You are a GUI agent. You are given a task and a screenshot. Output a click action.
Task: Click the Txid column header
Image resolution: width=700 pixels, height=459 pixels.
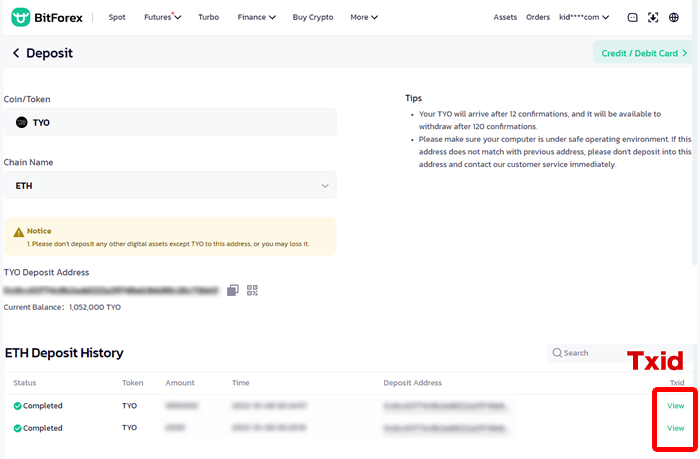pyautogui.click(x=677, y=383)
